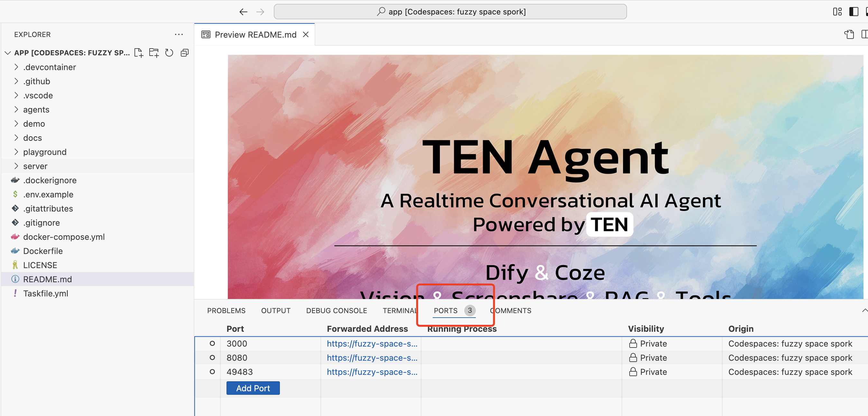
Task: Expand the demo folder
Action: tap(16, 124)
